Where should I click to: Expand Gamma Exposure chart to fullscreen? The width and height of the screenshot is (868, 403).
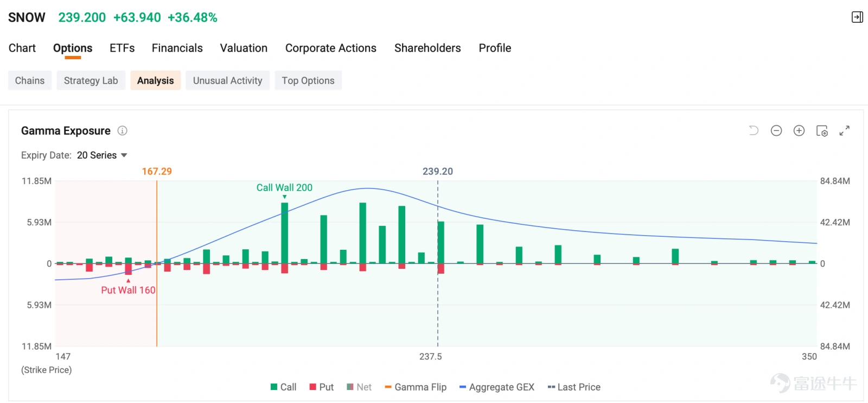(845, 131)
